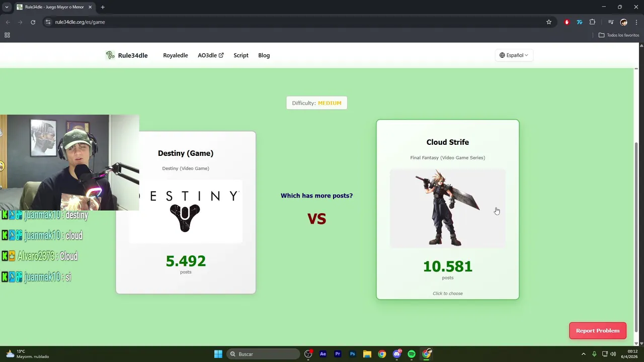Go back using the browser back arrow
Image resolution: width=644 pixels, height=362 pixels.
pos(8,22)
